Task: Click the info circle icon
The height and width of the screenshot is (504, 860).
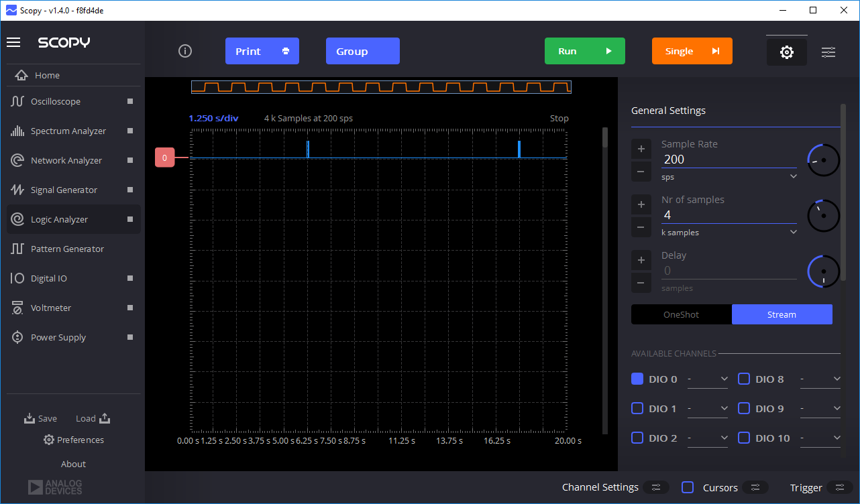Action: click(x=185, y=51)
